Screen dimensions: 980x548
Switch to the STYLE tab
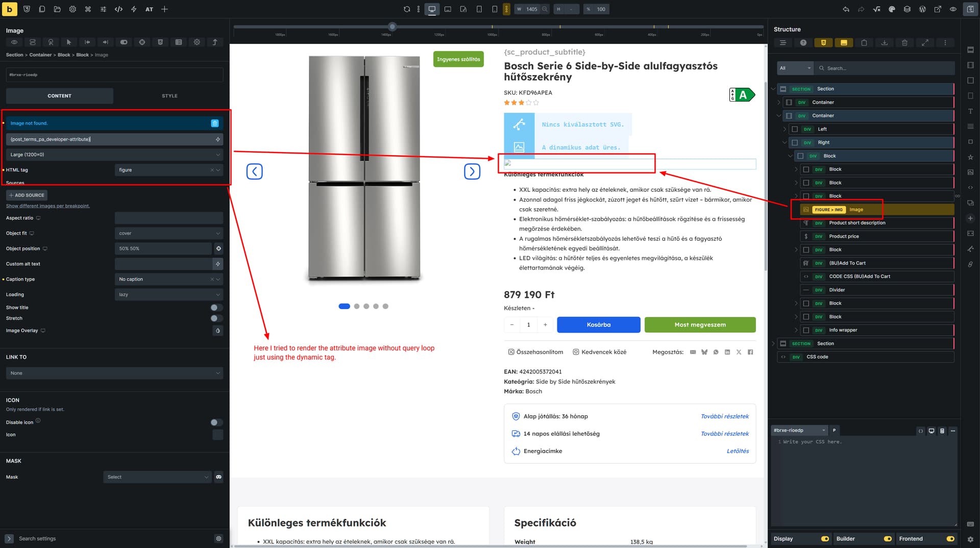click(169, 96)
